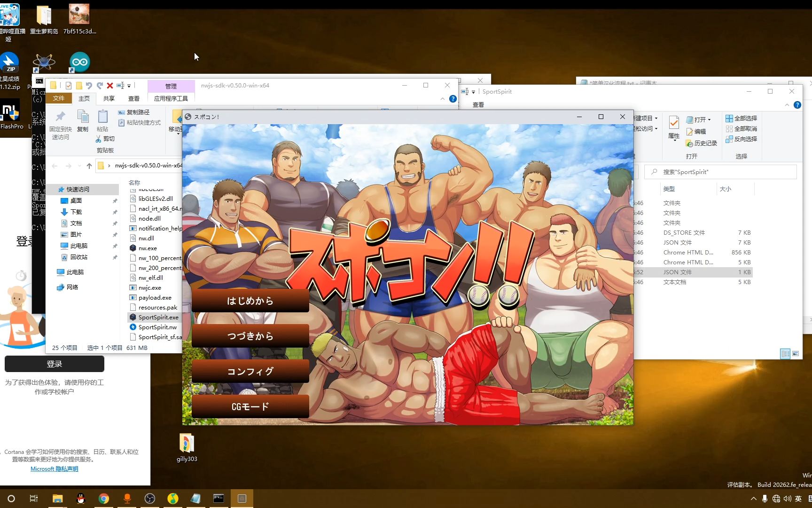Click 编辑 in SportSpirit ribbon
This screenshot has height=508, width=812.
tap(696, 132)
